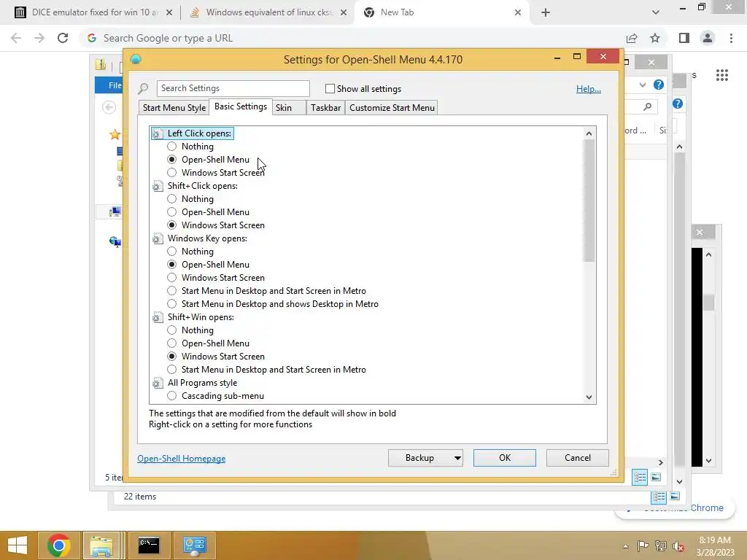This screenshot has width=747, height=560.
Task: Open Chrome side panel
Action: pyautogui.click(x=684, y=38)
